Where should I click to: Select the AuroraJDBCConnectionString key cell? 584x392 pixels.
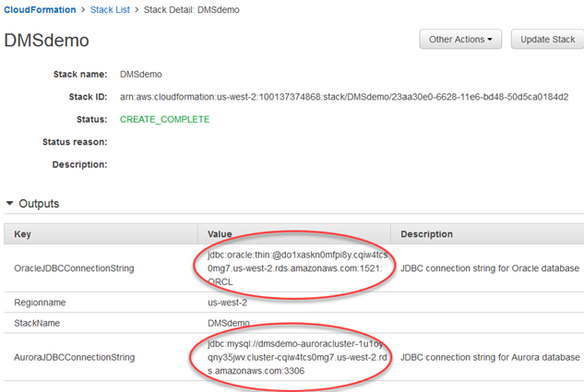[x=74, y=356]
